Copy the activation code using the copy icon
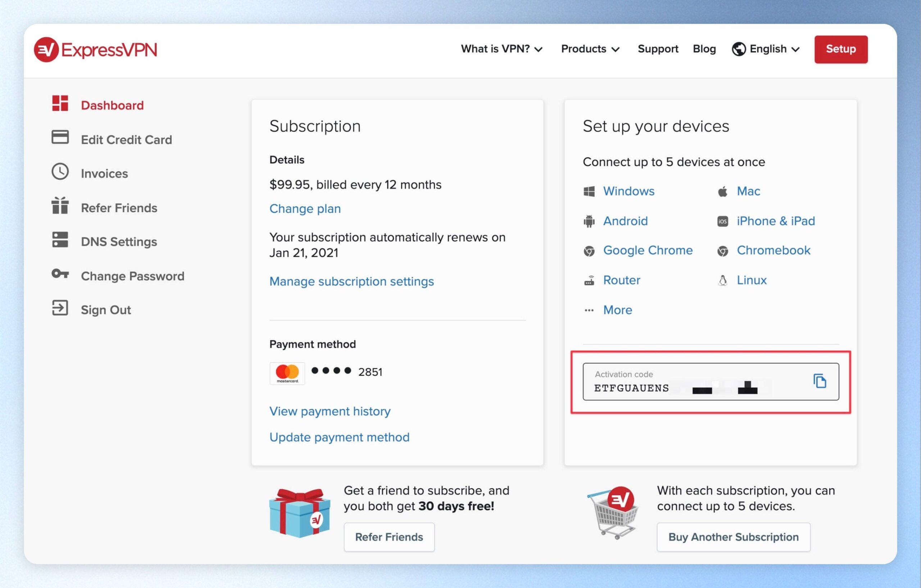 point(820,381)
